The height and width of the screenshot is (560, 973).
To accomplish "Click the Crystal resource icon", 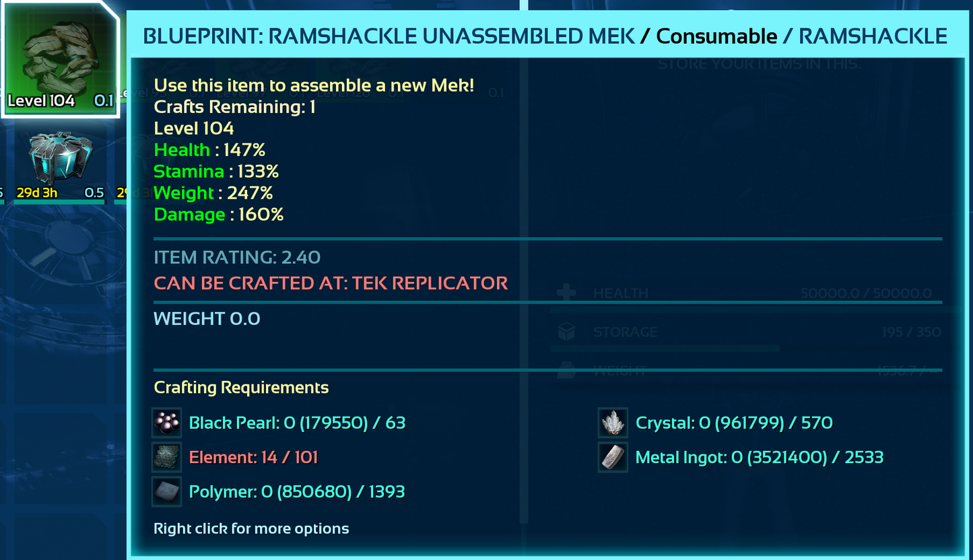I will point(613,423).
